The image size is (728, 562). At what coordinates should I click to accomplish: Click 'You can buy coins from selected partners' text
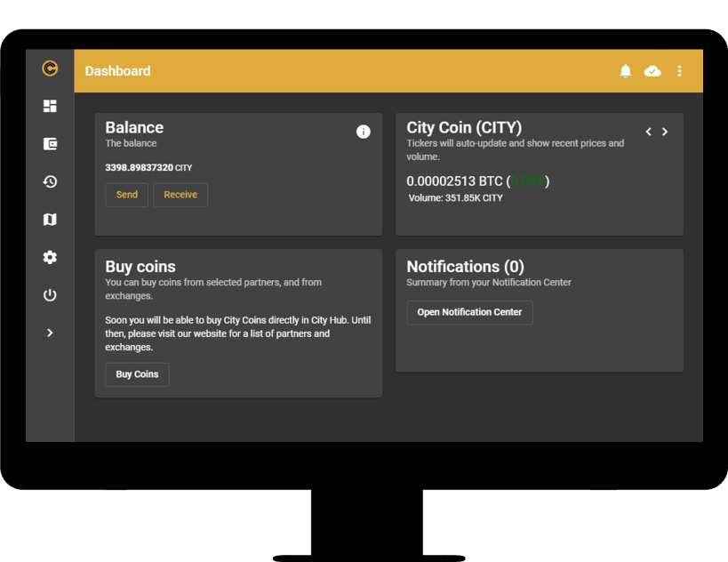pyautogui.click(x=213, y=289)
